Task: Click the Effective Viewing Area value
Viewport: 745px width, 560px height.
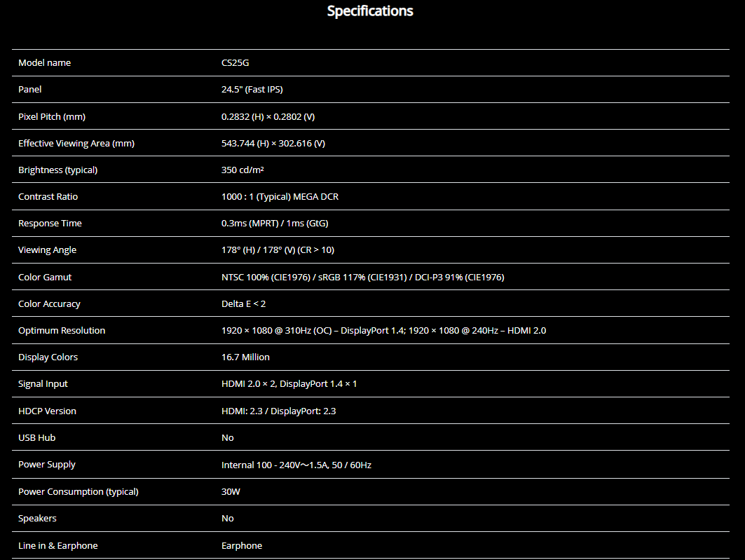Action: click(273, 144)
